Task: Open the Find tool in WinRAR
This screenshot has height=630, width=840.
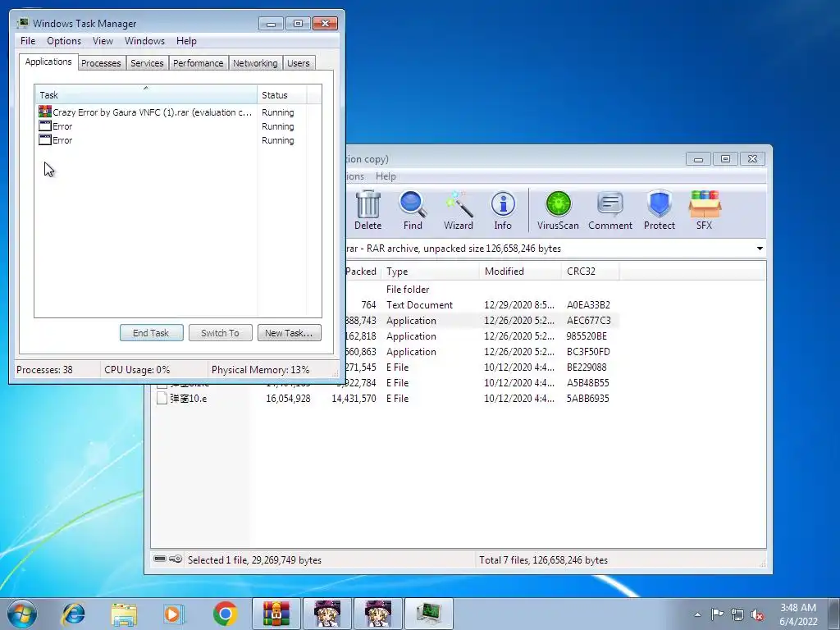Action: (413, 211)
